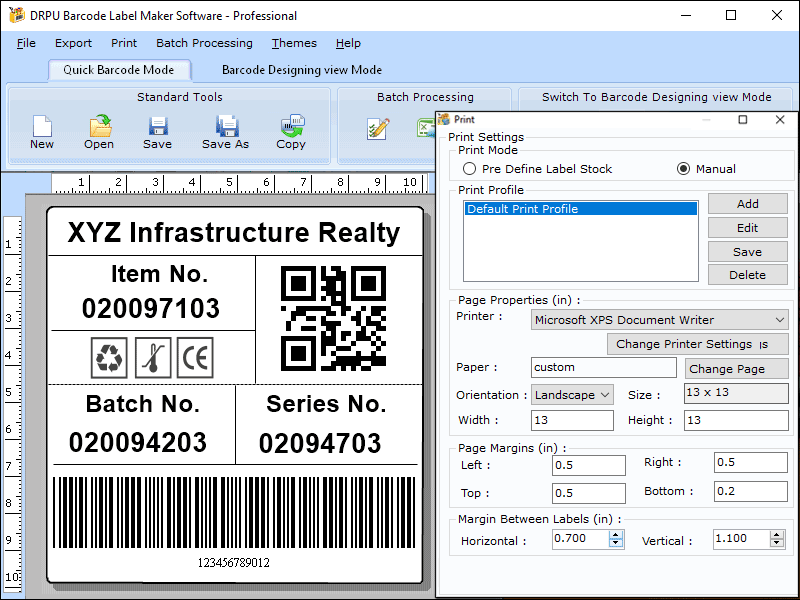The width and height of the screenshot is (800, 600).
Task: Open the Export menu
Action: click(73, 43)
